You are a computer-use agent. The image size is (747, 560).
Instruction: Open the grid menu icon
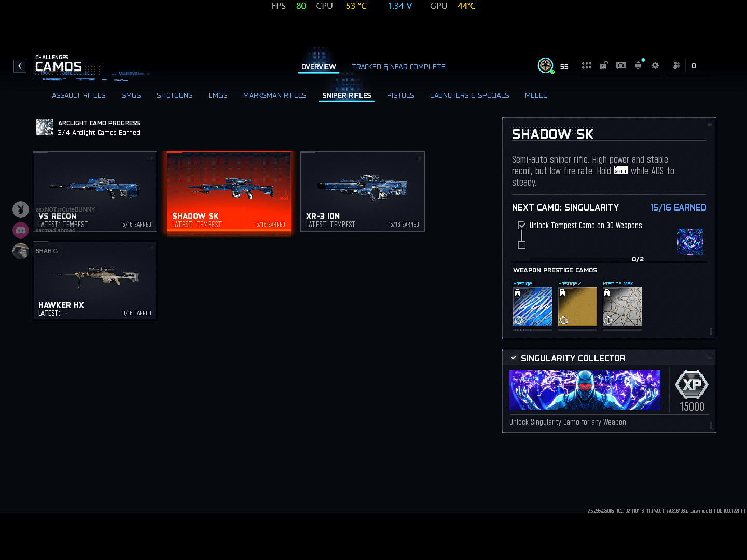pos(587,65)
